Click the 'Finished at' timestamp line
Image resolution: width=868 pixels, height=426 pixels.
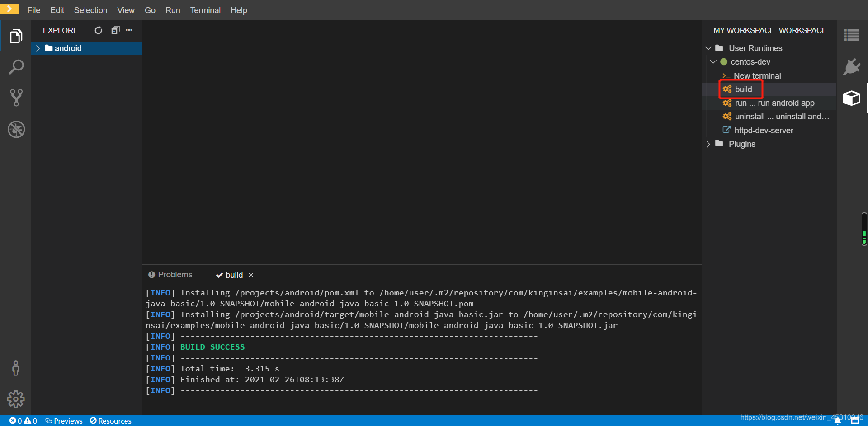coord(262,379)
